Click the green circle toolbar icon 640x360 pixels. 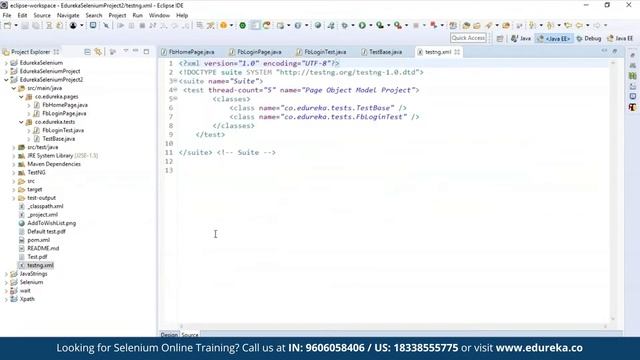tap(242, 25)
